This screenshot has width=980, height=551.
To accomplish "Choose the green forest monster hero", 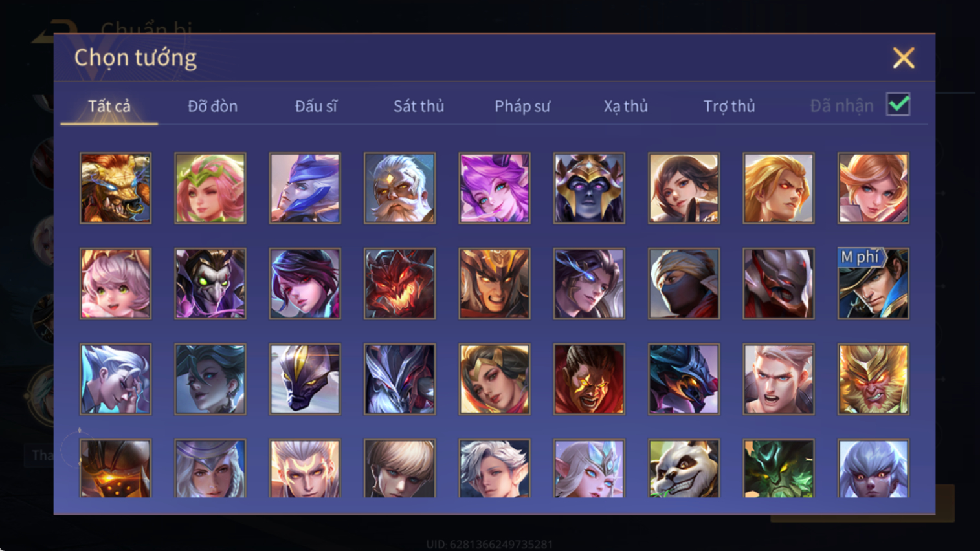I will coord(779,468).
